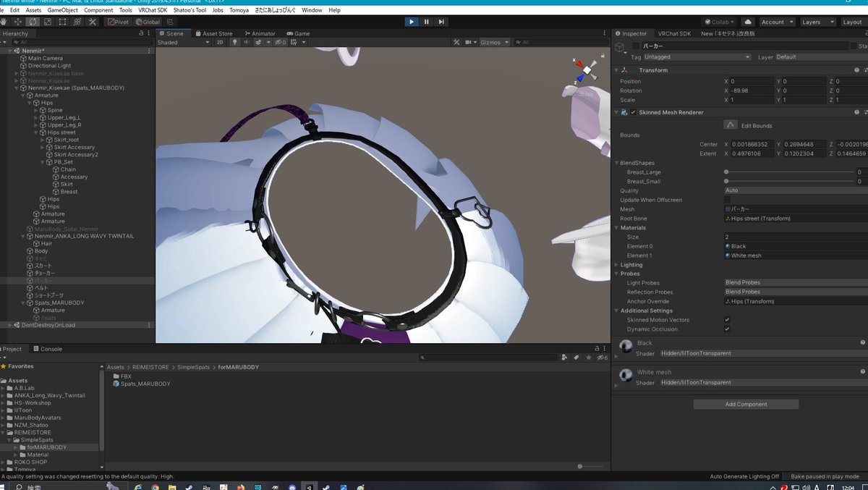This screenshot has height=490, width=868.
Task: Open the Quality Auto dropdown
Action: click(x=796, y=190)
